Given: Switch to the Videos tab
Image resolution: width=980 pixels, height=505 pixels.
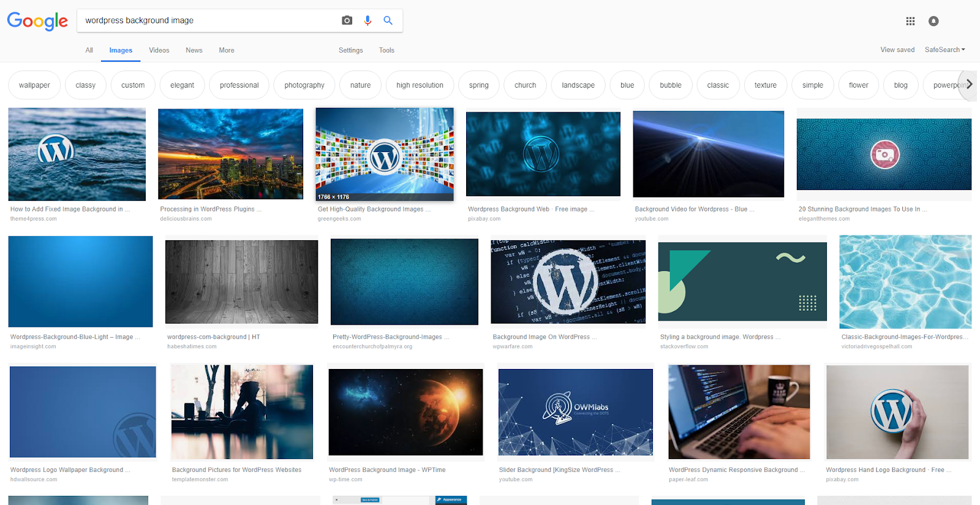Looking at the screenshot, I should [x=159, y=50].
